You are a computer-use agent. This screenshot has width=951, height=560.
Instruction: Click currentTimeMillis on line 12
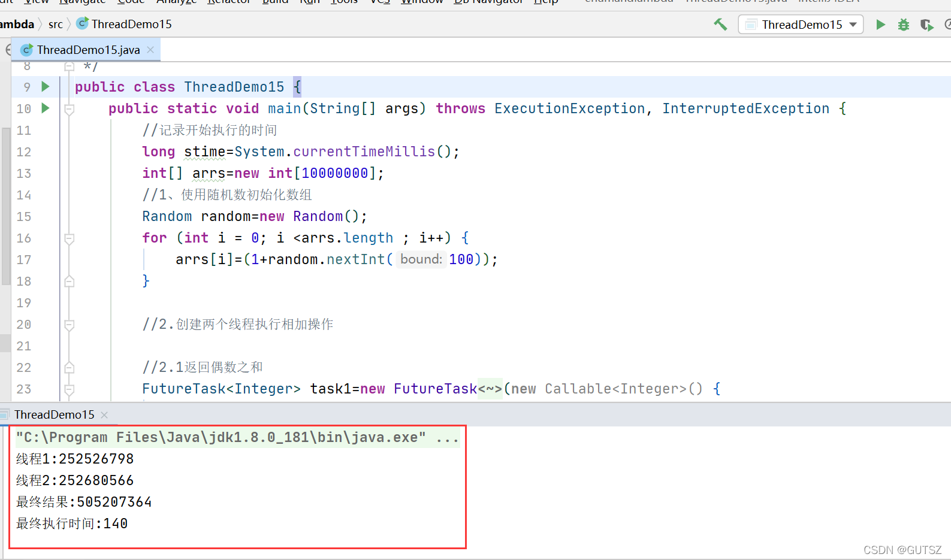click(364, 152)
